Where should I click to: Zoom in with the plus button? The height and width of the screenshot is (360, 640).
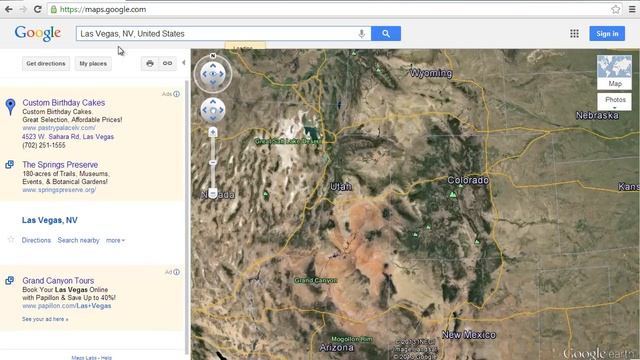click(x=213, y=132)
